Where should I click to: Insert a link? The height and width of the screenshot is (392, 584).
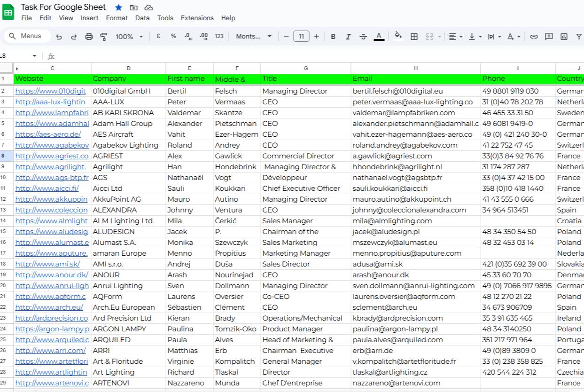point(534,37)
